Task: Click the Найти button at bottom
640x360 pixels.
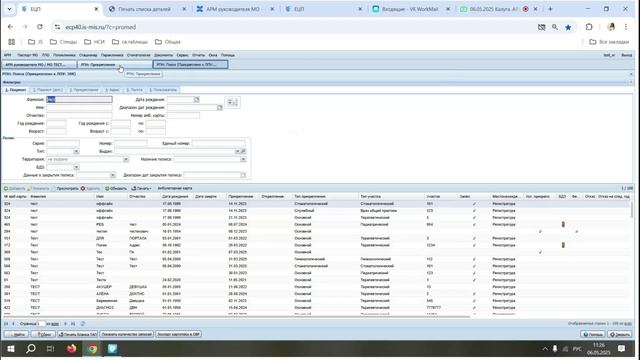Action: [16, 334]
